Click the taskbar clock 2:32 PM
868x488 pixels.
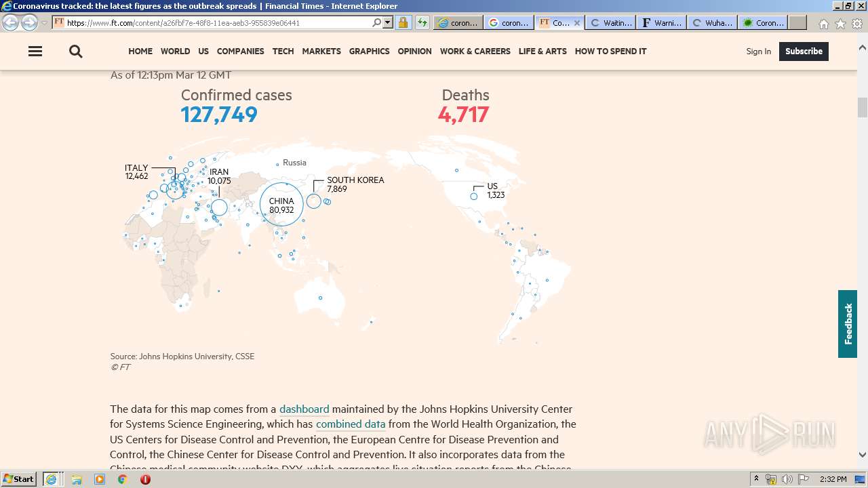[833, 479]
